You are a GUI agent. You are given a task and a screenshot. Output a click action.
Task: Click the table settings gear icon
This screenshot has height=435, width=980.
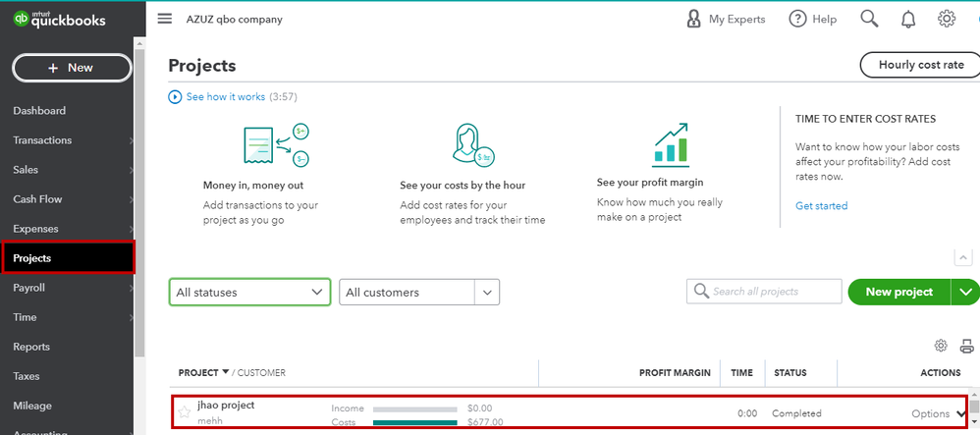[941, 345]
